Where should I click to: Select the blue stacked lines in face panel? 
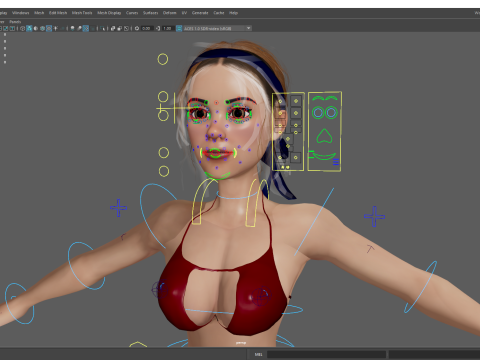(x=336, y=162)
